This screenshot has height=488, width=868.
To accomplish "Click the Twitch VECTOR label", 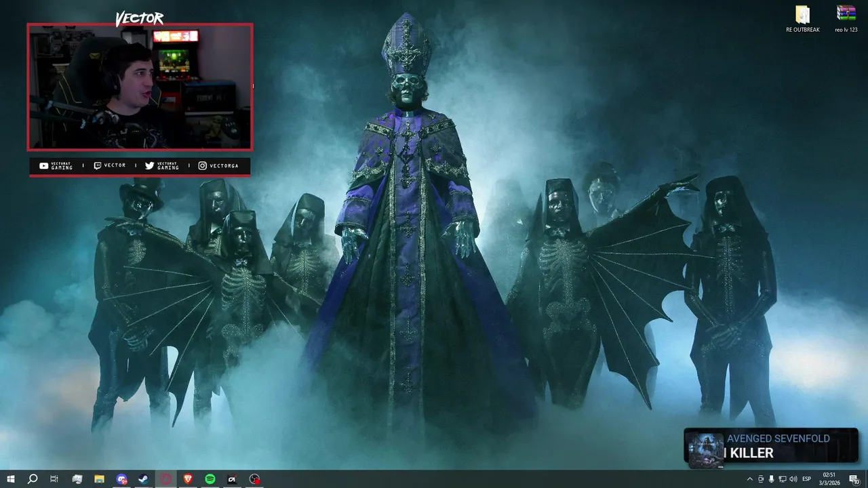I will (x=115, y=165).
